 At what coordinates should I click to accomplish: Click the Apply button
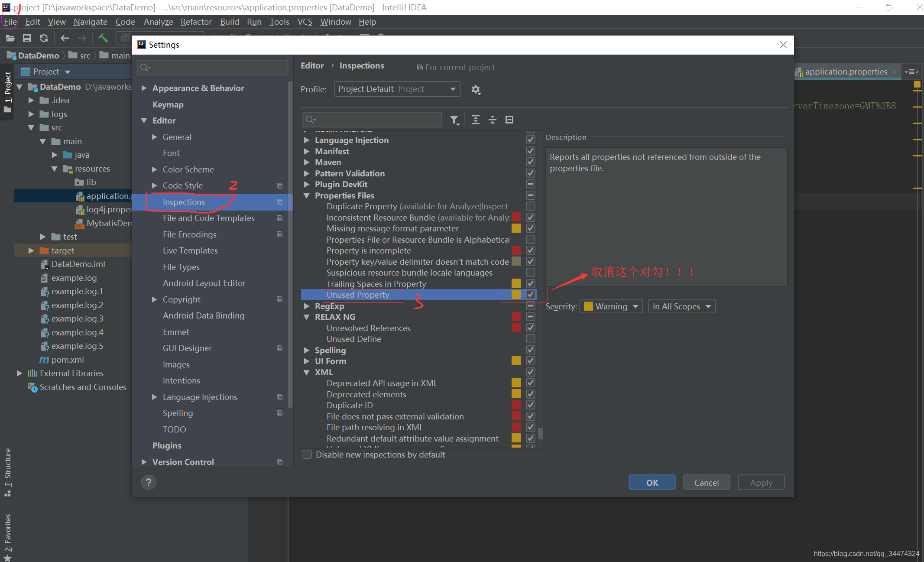tap(761, 483)
